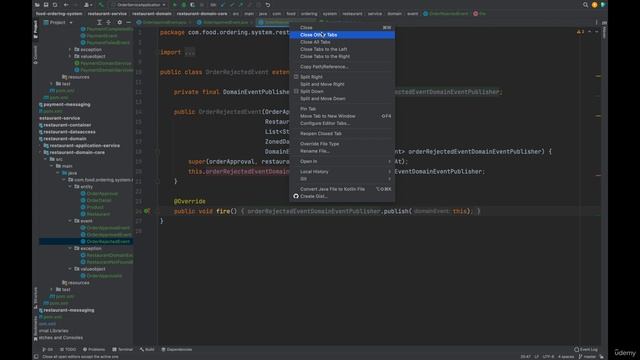Click Expand All icon in Project panel header
The image size is (640, 360).
[x=99, y=22]
